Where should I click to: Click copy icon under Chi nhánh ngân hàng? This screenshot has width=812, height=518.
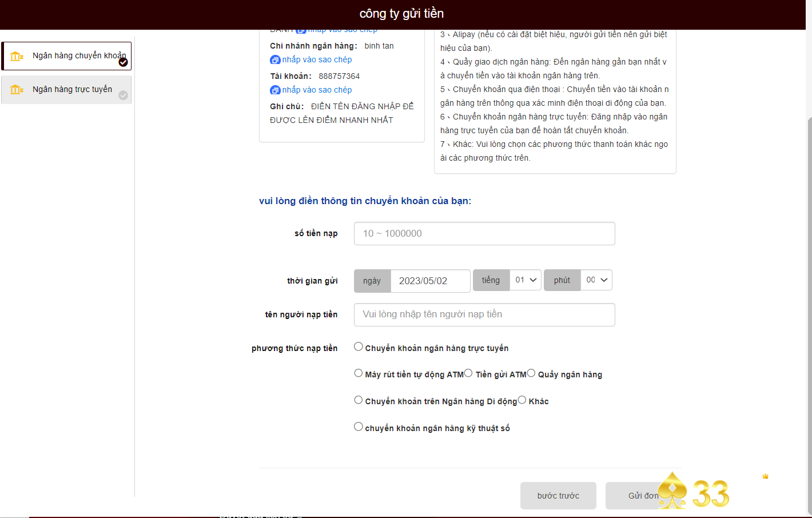tap(275, 60)
